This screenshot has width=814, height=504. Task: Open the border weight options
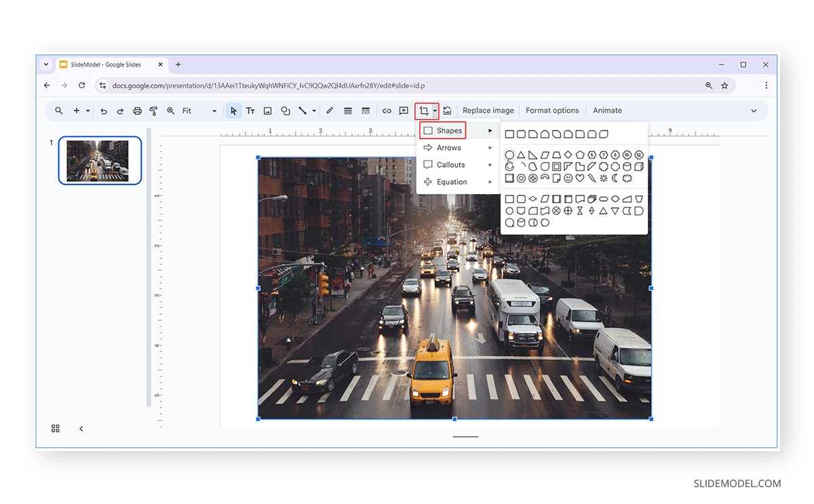tap(348, 111)
